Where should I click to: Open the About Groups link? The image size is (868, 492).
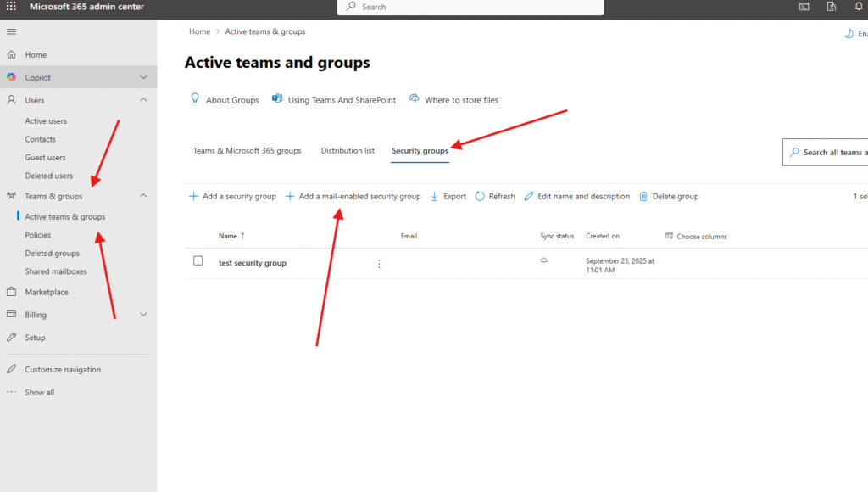point(231,100)
